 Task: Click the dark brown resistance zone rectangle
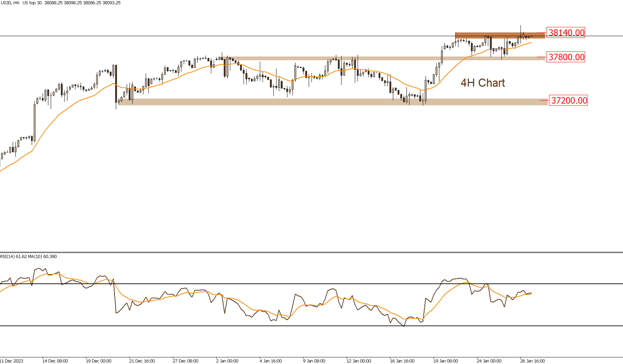coord(499,35)
